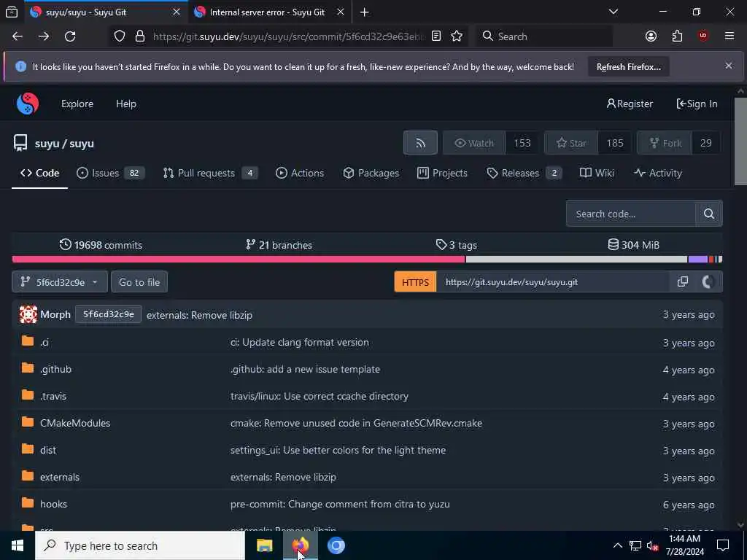Open Windows Start menu

[x=18, y=545]
